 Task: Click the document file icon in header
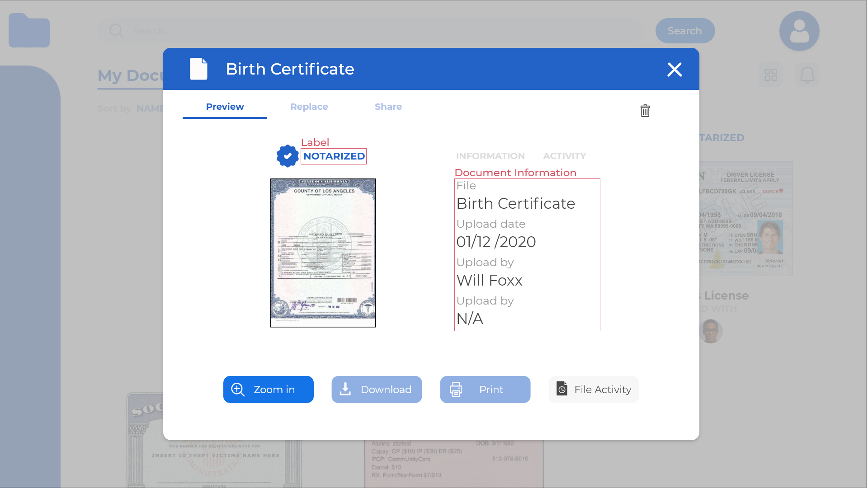click(x=198, y=69)
